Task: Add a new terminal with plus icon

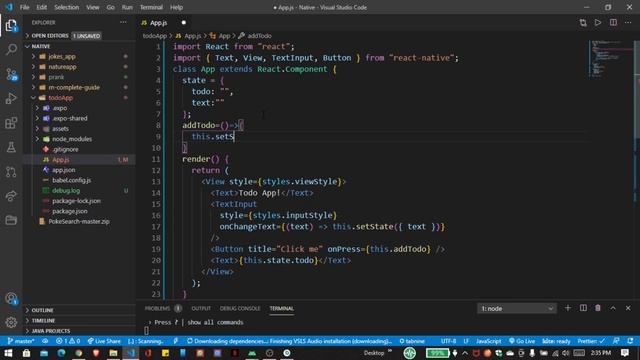Action: click(x=568, y=308)
